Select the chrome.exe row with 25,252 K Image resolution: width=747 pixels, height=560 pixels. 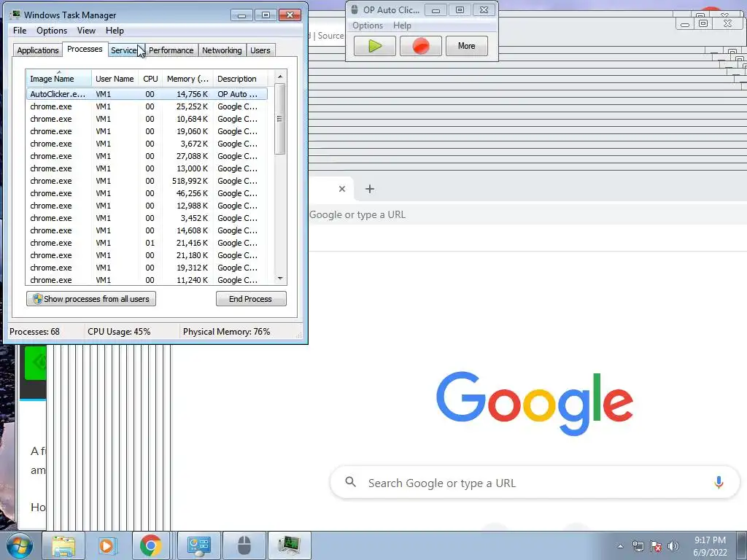(147, 106)
